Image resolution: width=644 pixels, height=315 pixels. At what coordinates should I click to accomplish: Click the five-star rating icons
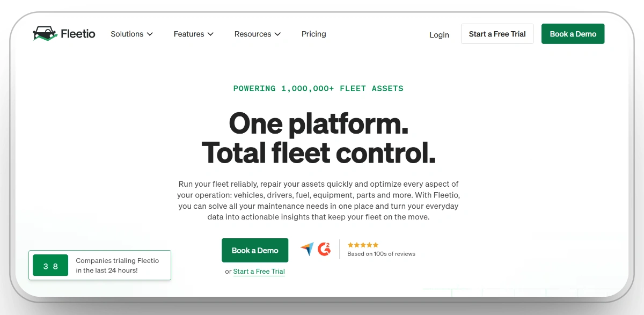363,245
